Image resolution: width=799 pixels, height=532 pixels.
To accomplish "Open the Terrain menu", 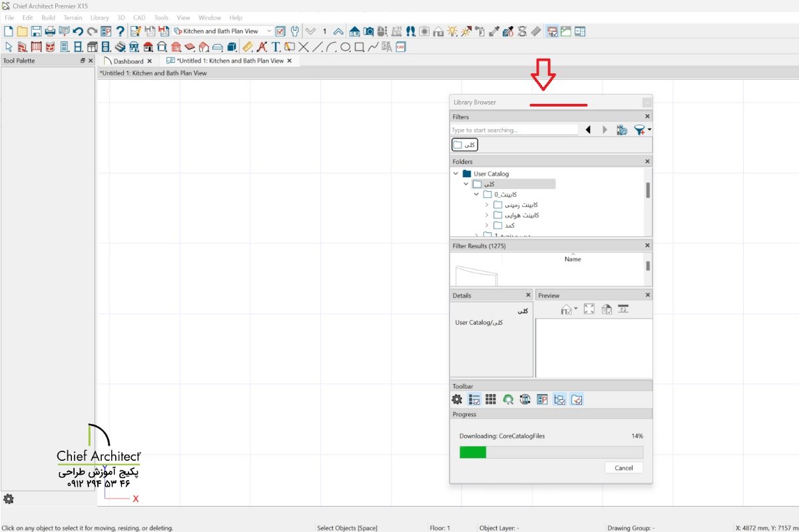I will point(73,17).
